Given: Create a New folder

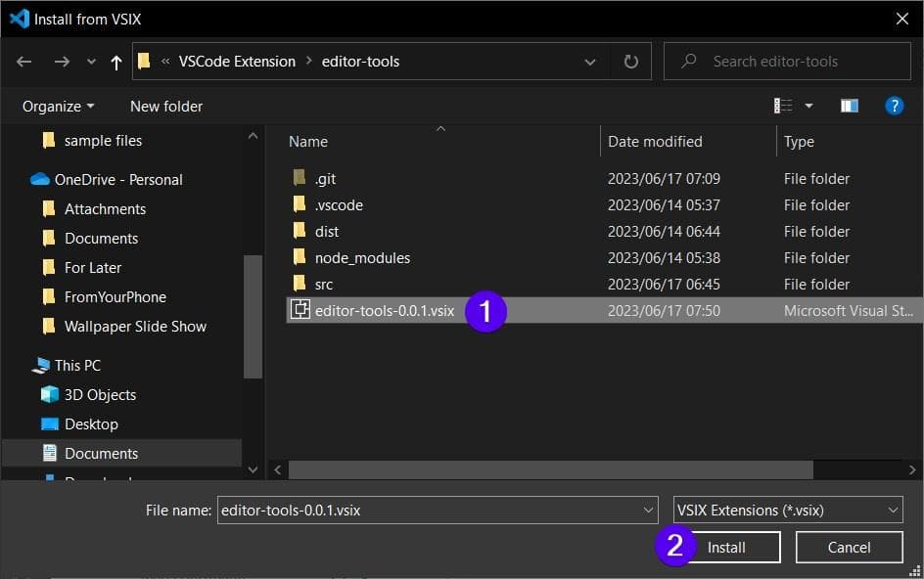Looking at the screenshot, I should click(166, 107).
